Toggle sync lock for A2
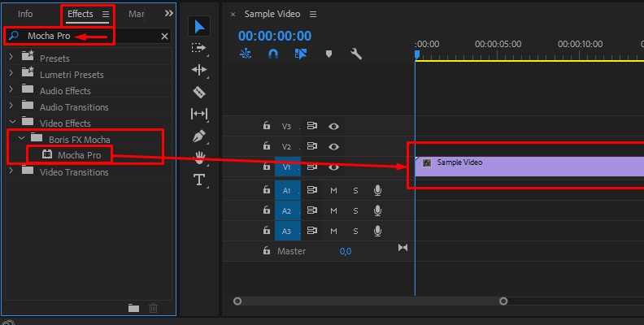This screenshot has width=644, height=325. point(312,210)
